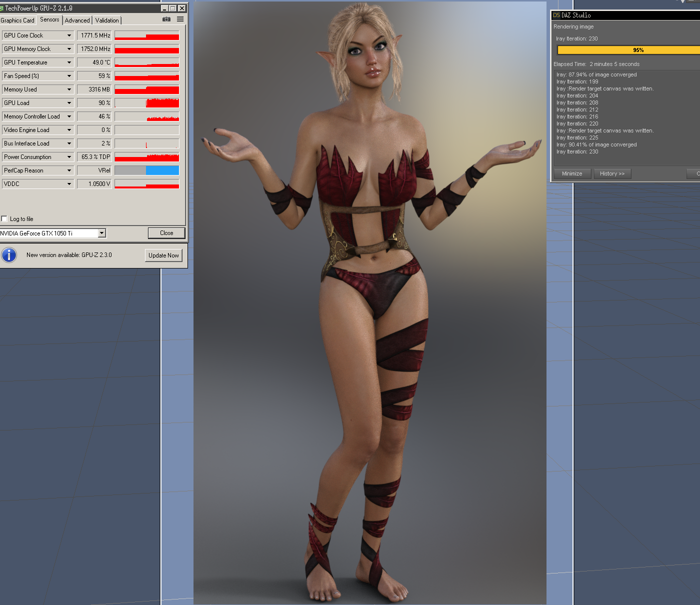This screenshot has width=700, height=605.
Task: Click the 46 % memory controller load value
Action: (x=94, y=116)
